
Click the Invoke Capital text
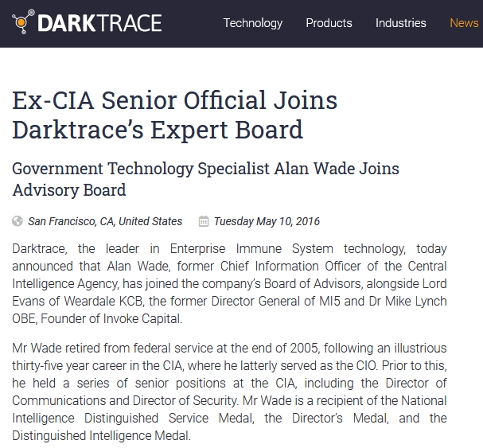point(142,318)
